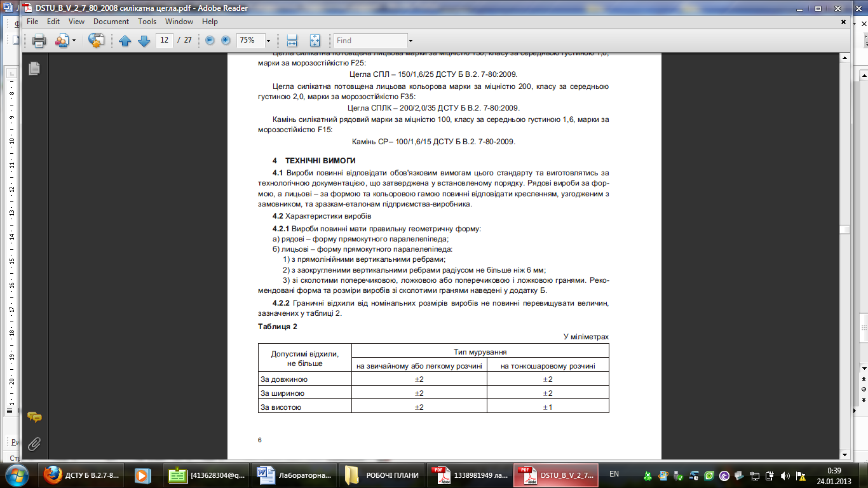Open the Tools menu
Image resolution: width=868 pixels, height=488 pixels.
(x=147, y=22)
